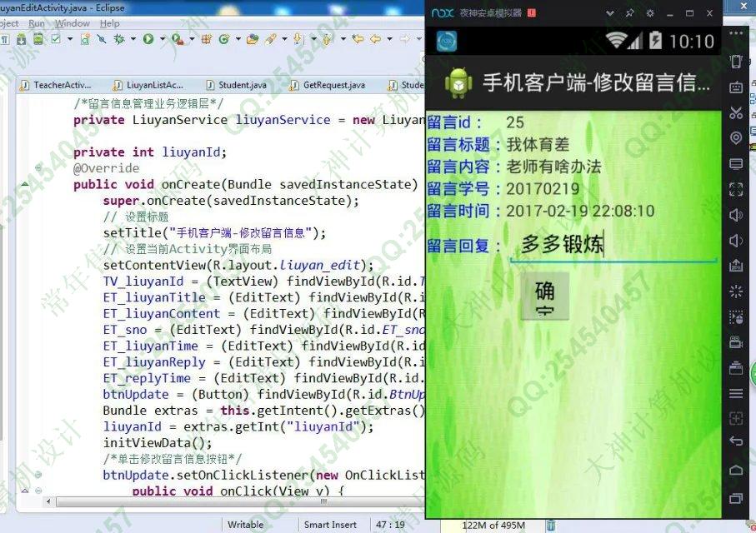Click the Previous Annotation icon
756x533 pixels.
pos(328,39)
